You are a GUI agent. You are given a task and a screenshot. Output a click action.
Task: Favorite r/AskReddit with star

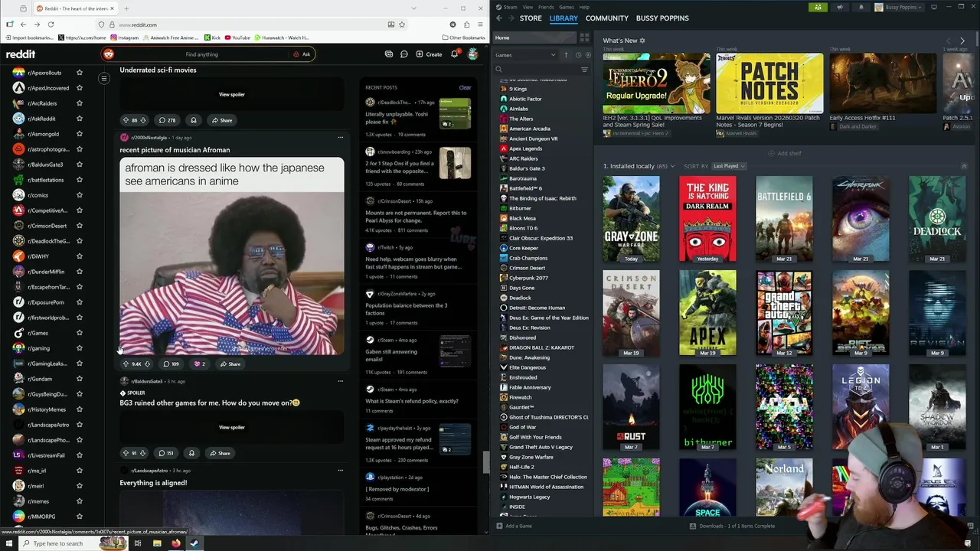80,119
